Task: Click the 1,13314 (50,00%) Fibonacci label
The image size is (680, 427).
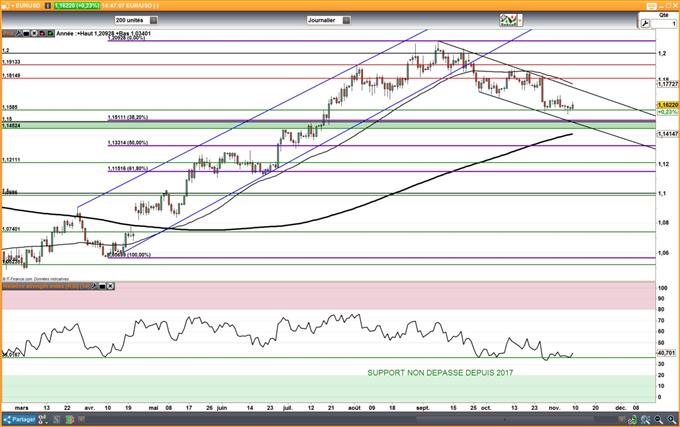Action: [128, 143]
